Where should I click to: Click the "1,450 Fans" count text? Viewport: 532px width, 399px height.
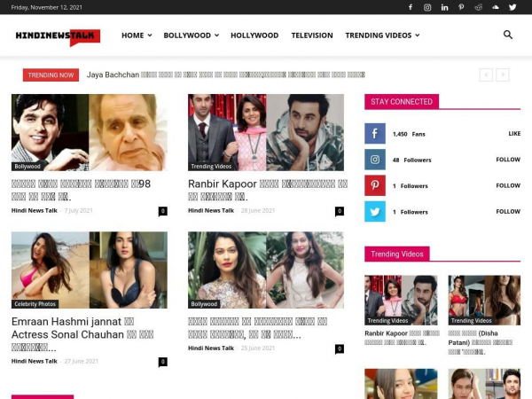409,134
